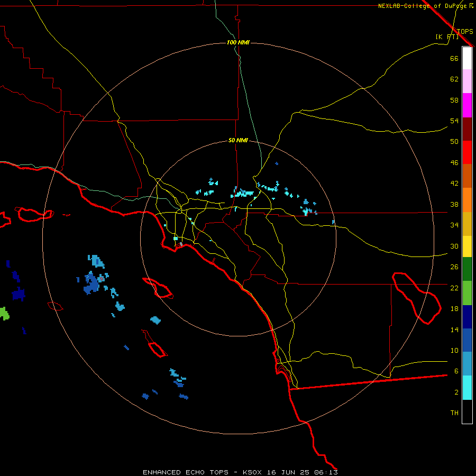The image size is (476, 476).
Task: Pick the dark orange legend swatch
Action: [x=467, y=176]
